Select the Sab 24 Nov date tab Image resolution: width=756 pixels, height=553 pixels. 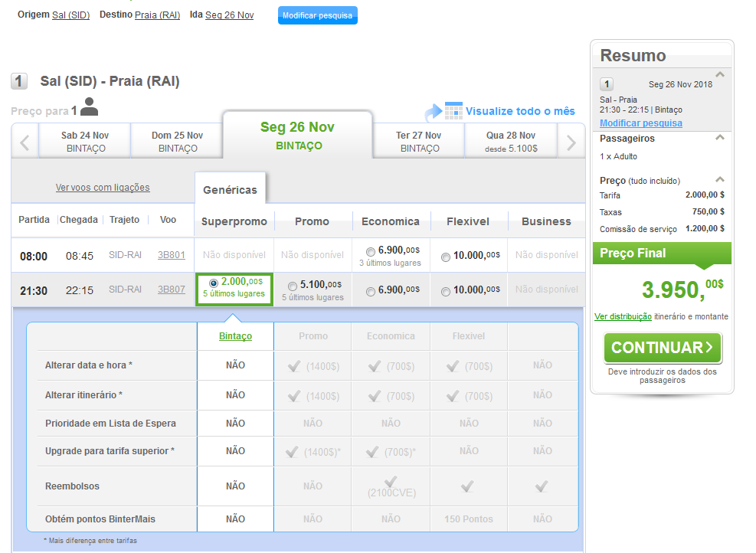pyautogui.click(x=85, y=141)
